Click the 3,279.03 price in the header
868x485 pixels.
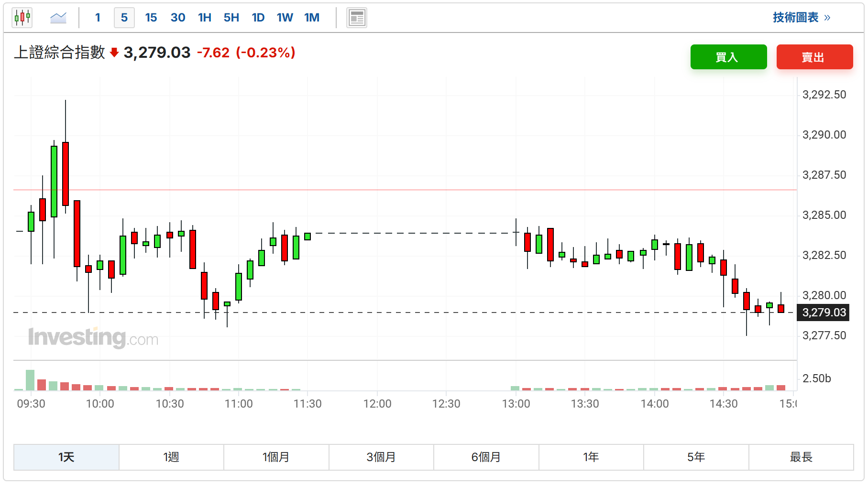(157, 53)
